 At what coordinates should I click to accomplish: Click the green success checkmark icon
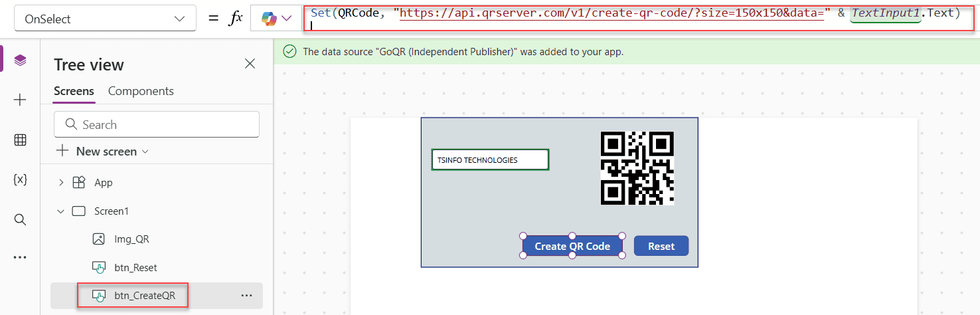[x=289, y=51]
